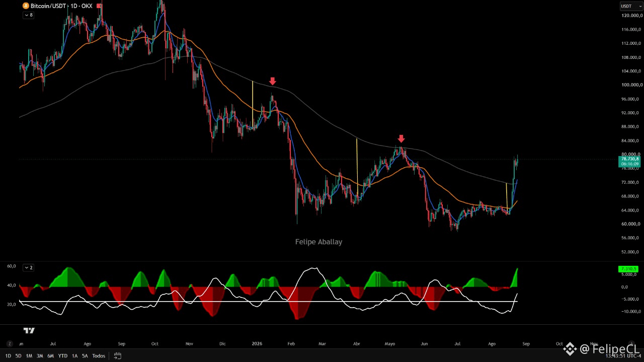This screenshot has width=644, height=362.
Task: Open the USDT currency dropdown
Action: click(x=631, y=6)
